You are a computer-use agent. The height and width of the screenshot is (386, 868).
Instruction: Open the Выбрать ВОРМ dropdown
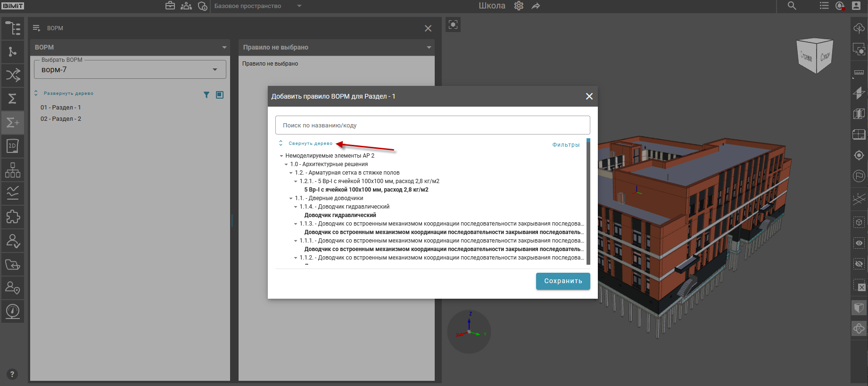(x=130, y=70)
